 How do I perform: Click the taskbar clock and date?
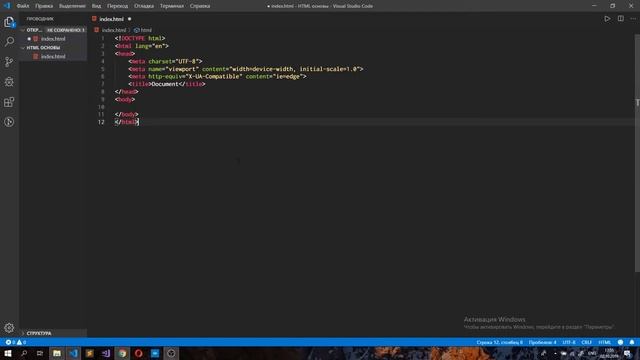609,353
